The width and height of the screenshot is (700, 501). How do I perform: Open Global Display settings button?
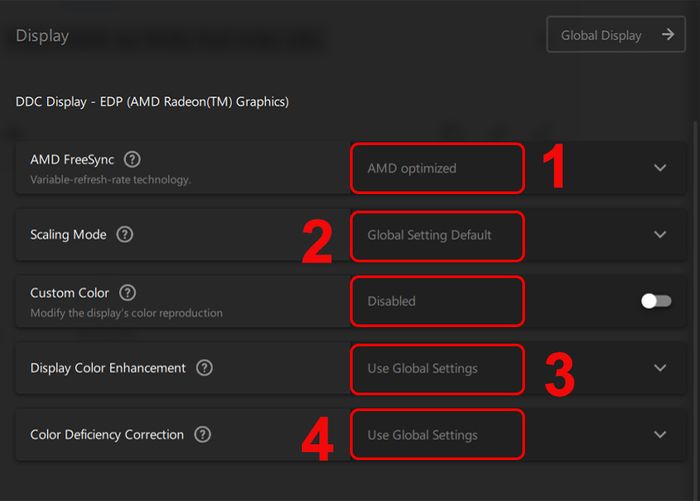[x=616, y=34]
